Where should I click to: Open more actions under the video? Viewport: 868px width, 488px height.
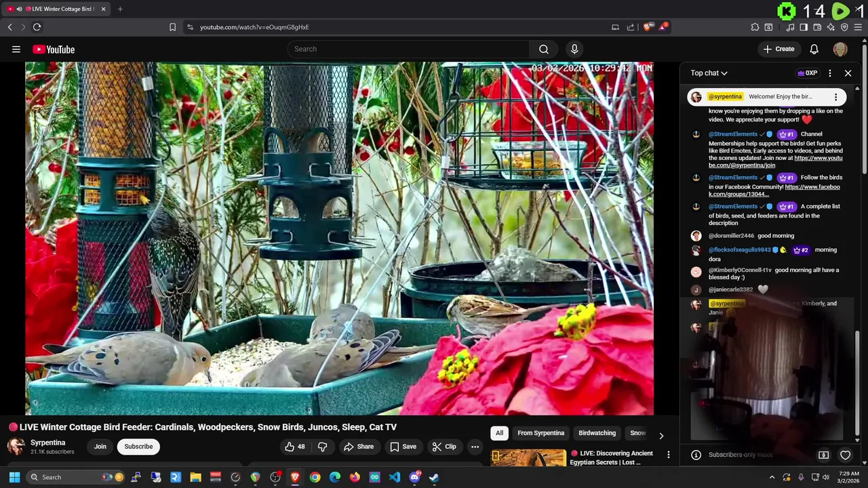475,447
